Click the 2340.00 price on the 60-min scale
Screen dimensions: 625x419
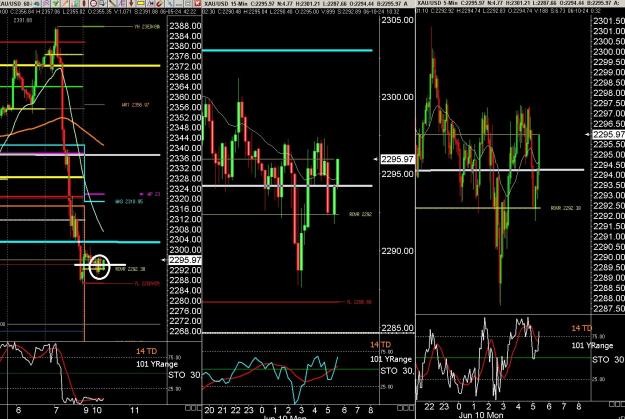[x=185, y=148]
